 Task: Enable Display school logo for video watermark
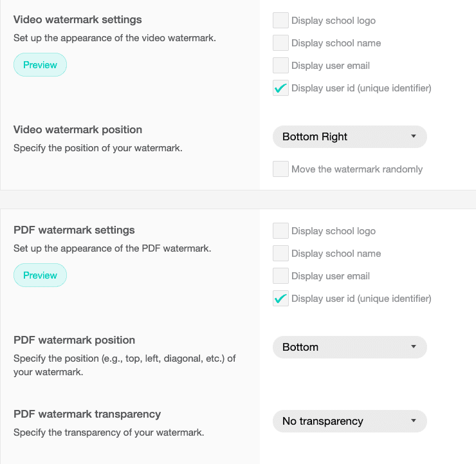click(280, 21)
